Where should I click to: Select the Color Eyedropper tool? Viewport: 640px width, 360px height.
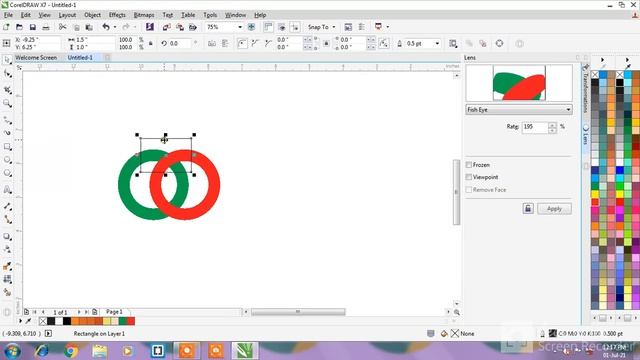[x=7, y=266]
